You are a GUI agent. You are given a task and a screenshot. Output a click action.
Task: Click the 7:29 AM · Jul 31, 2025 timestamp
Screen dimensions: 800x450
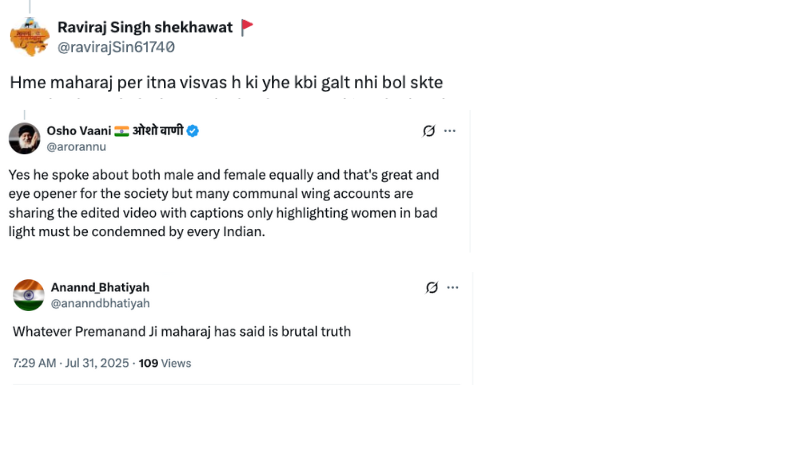(70, 363)
